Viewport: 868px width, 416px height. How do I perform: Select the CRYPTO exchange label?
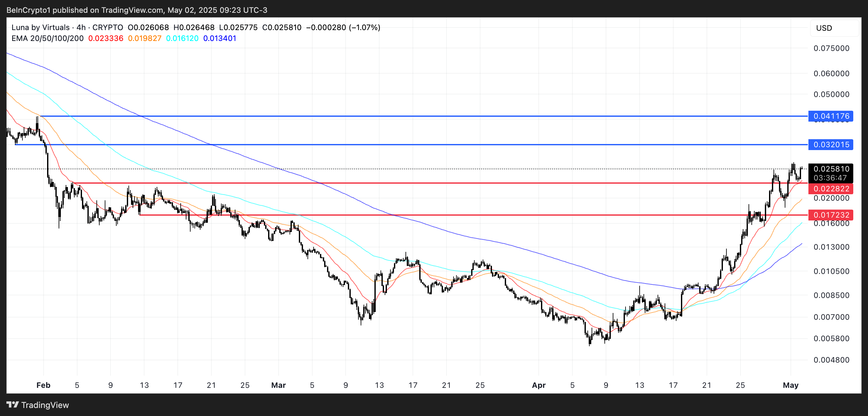pos(108,27)
